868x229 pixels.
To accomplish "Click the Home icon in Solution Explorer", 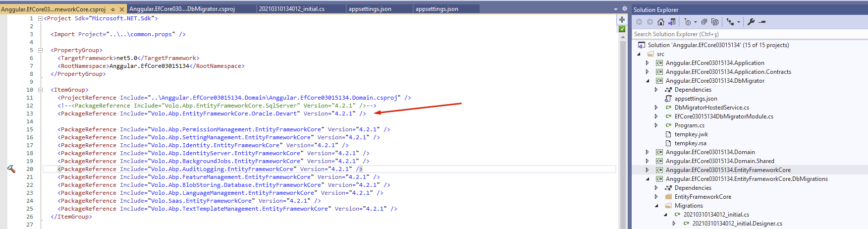I will tap(660, 22).
